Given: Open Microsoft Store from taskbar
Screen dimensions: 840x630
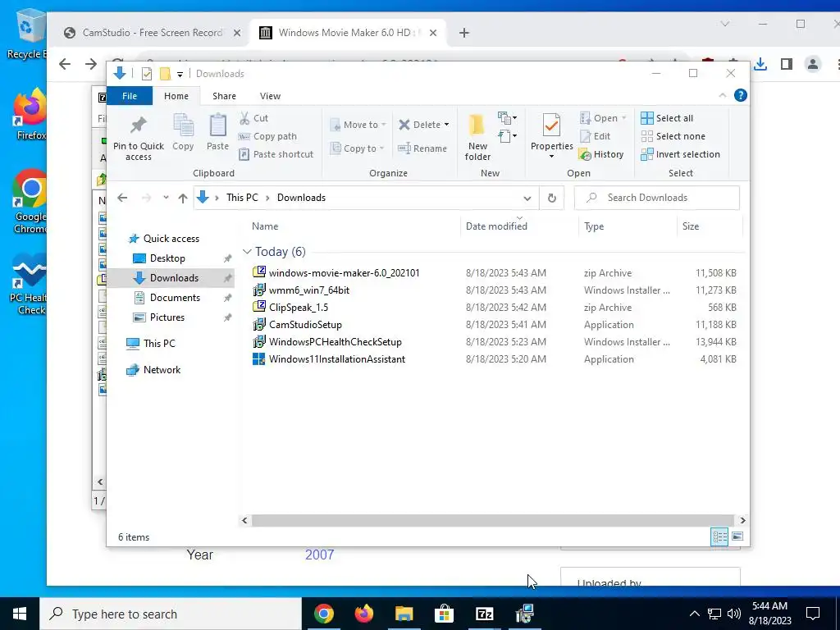Looking at the screenshot, I should (x=444, y=614).
